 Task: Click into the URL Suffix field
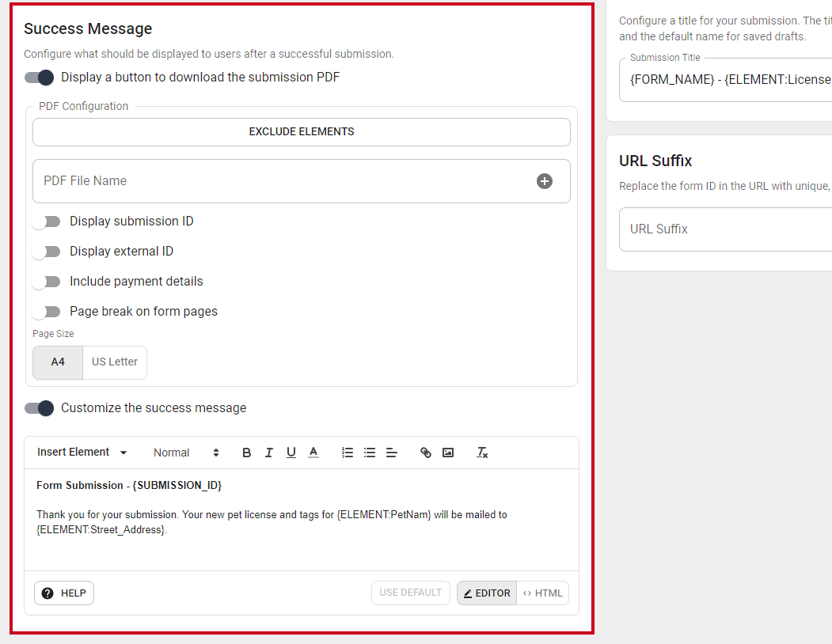click(725, 229)
